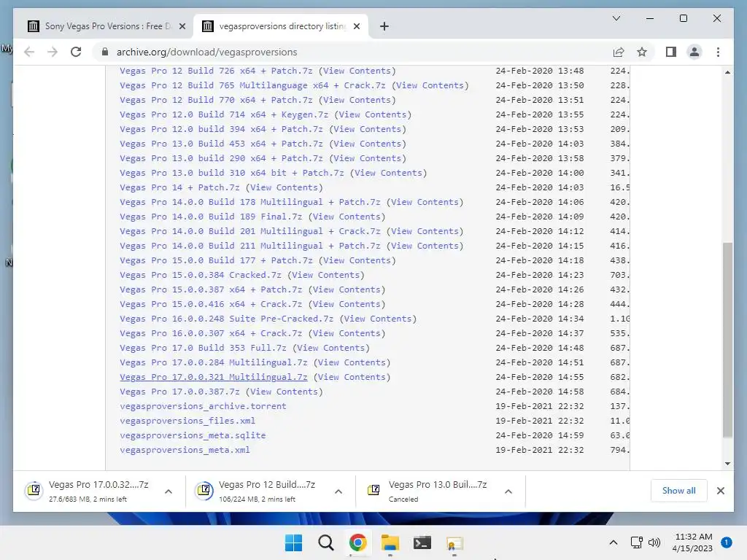
Task: Click the Chrome icon in the taskbar
Action: point(357,542)
